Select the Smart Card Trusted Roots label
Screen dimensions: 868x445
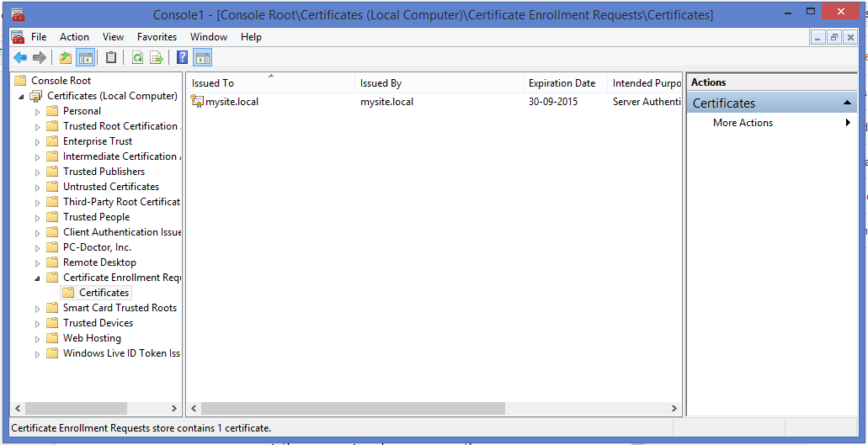point(120,308)
